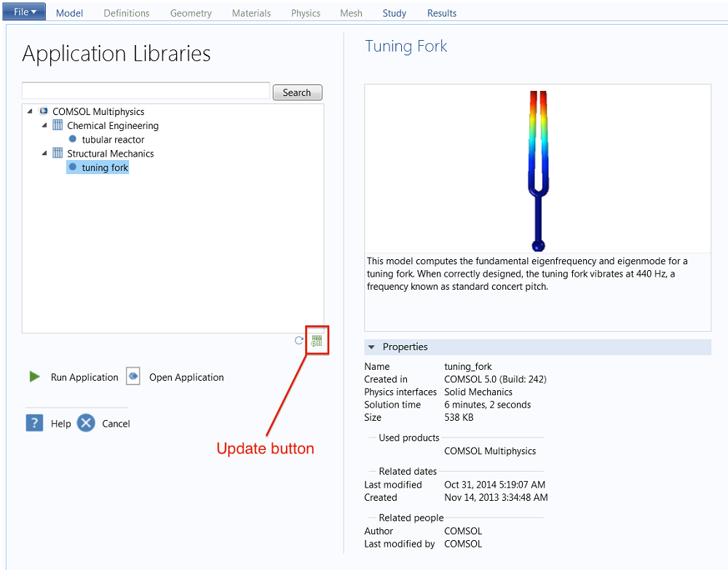Collapse the Structural Mechanics folder
This screenshot has width=728, height=570.
click(44, 153)
